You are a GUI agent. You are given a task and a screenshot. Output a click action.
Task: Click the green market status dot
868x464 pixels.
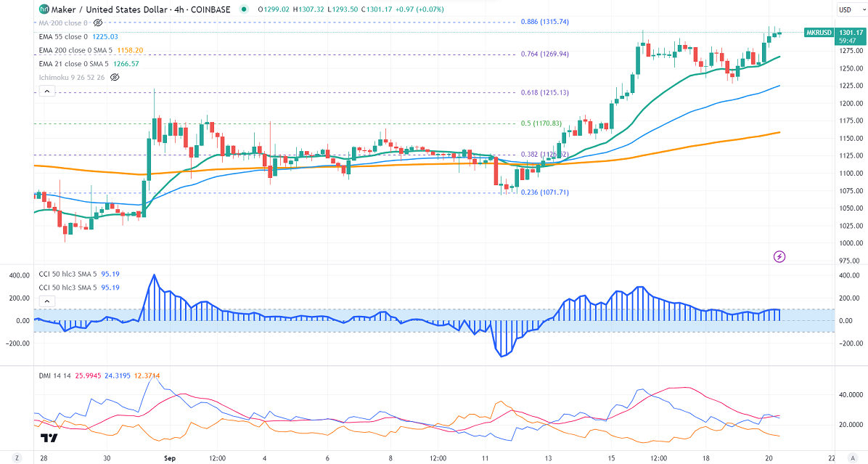point(244,9)
